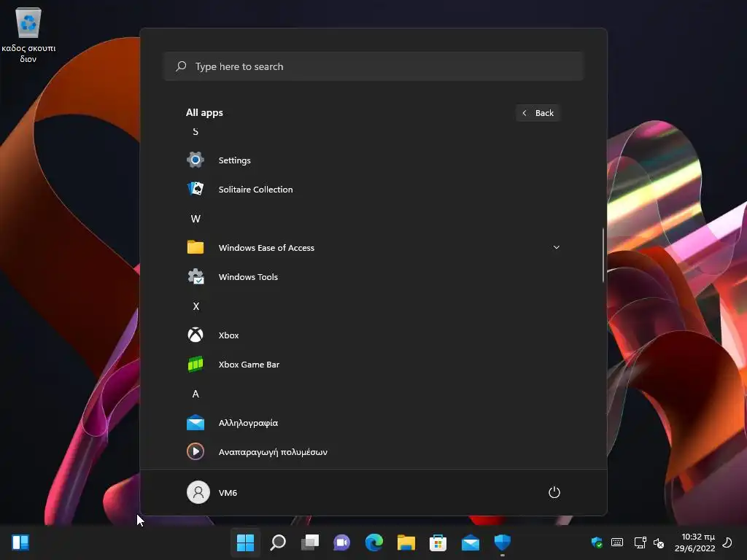This screenshot has height=560, width=747.
Task: Open taskbar Search magnifier
Action: (x=278, y=542)
